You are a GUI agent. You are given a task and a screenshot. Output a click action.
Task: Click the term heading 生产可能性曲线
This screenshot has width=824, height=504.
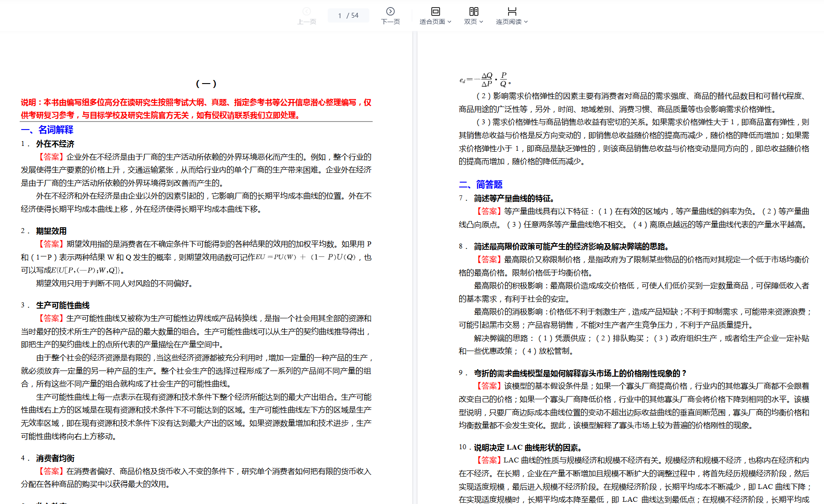[x=63, y=305]
